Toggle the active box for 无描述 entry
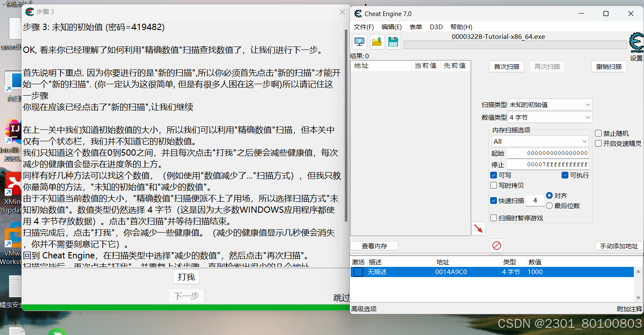 [358, 272]
